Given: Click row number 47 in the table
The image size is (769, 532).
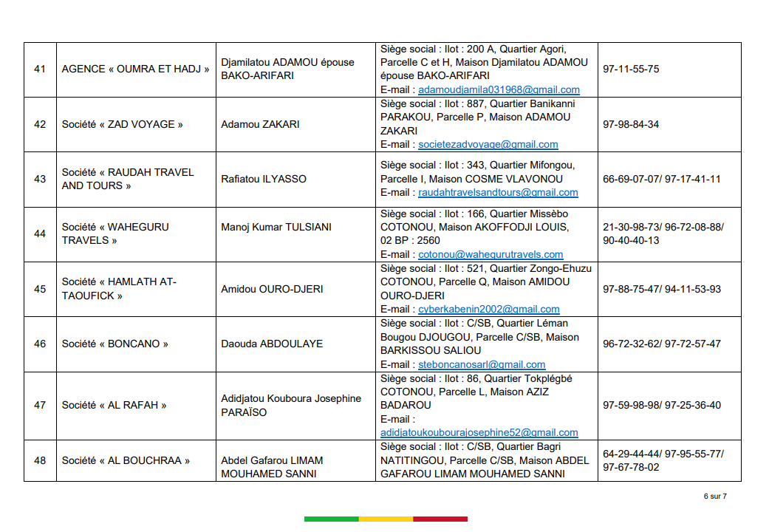Looking at the screenshot, I should (x=40, y=405).
